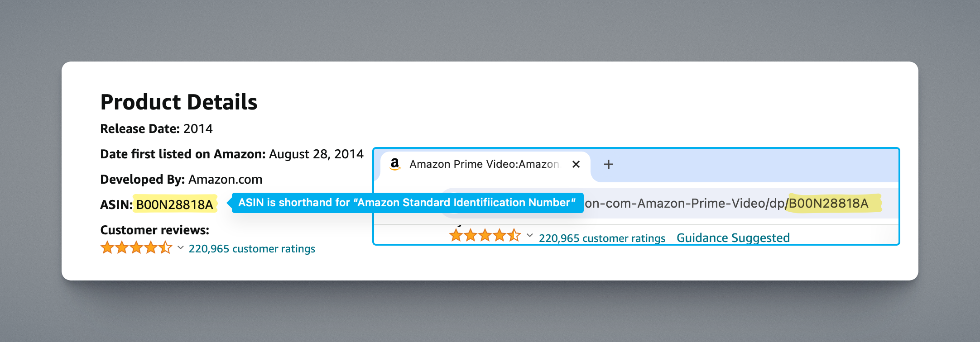Screen dimensions: 980x342
Task: Click the Amazon favicon in the browser tab
Action: pyautogui.click(x=395, y=164)
